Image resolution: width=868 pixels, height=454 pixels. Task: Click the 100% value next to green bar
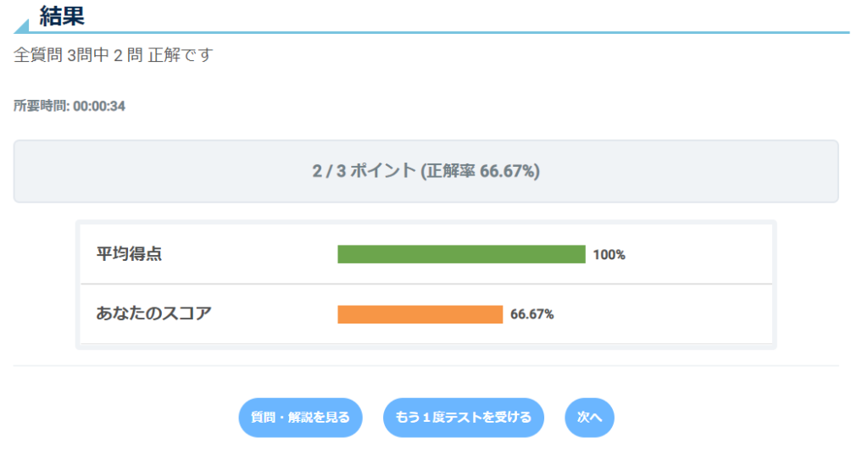point(609,254)
